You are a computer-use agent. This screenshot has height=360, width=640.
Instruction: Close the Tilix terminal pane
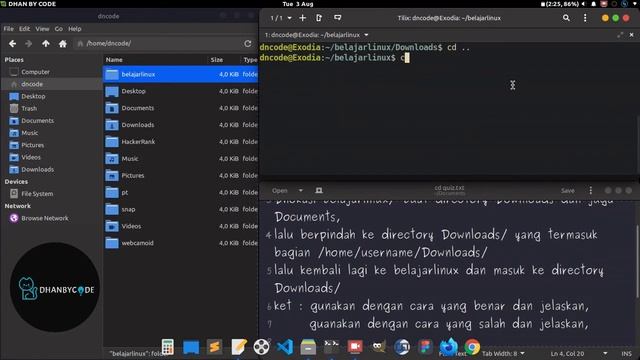(631, 35)
